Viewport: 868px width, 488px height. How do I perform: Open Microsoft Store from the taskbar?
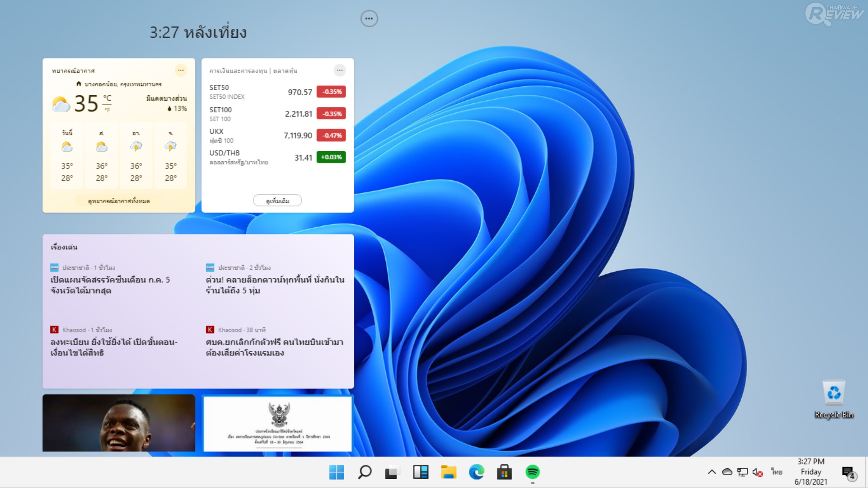tap(504, 472)
